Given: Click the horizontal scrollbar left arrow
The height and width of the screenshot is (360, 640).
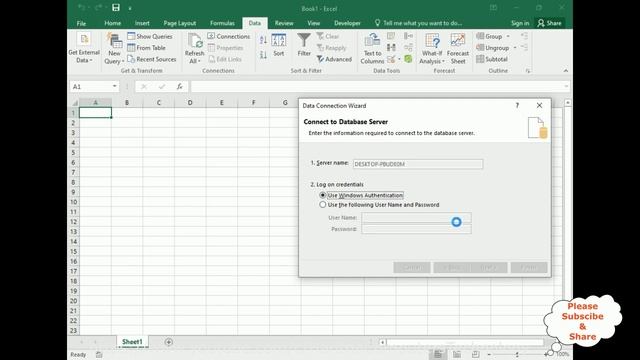Looking at the screenshot, I should coord(382,342).
